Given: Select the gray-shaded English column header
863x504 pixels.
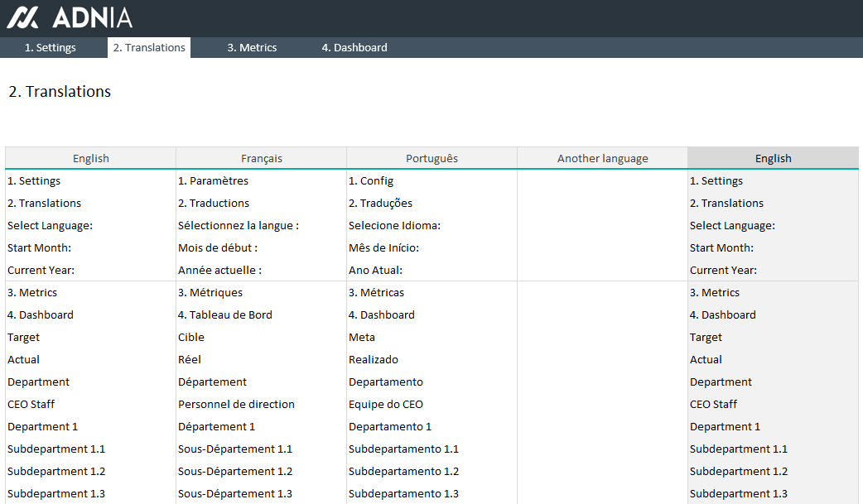Looking at the screenshot, I should coord(773,158).
